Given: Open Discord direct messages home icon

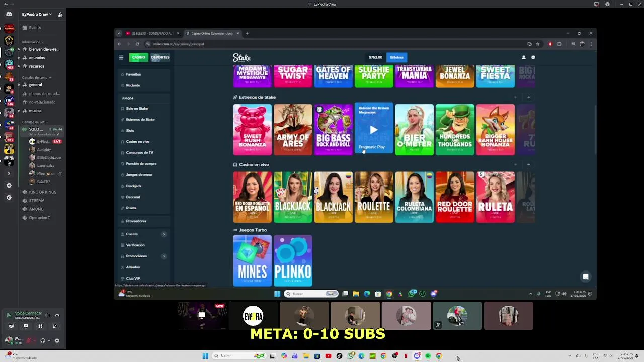Looking at the screenshot, I should pos(9,14).
